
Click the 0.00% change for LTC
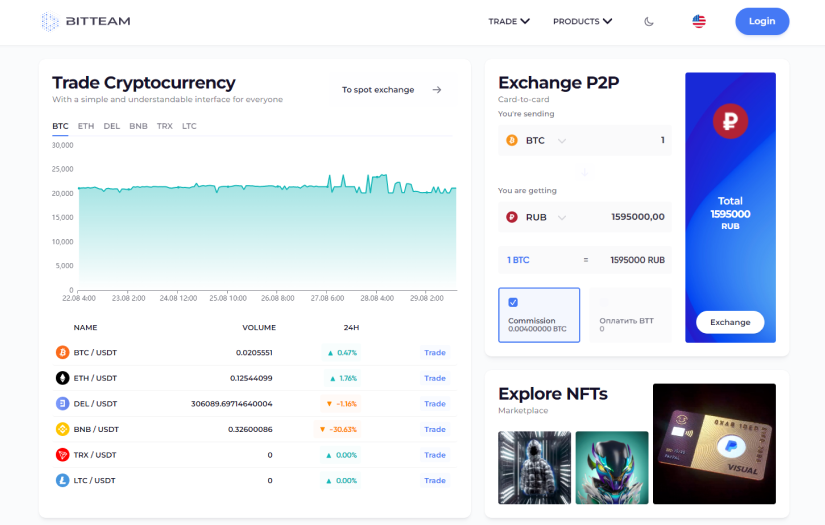pos(341,481)
